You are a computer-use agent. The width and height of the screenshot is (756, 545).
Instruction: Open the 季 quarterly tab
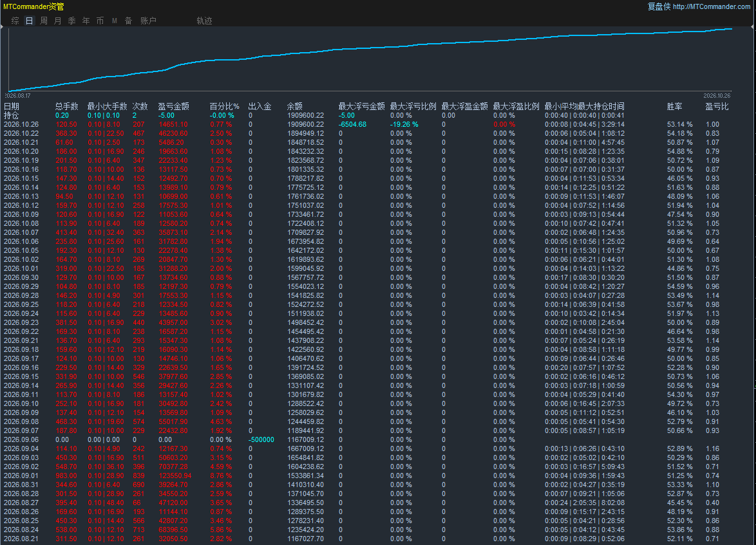(x=72, y=21)
